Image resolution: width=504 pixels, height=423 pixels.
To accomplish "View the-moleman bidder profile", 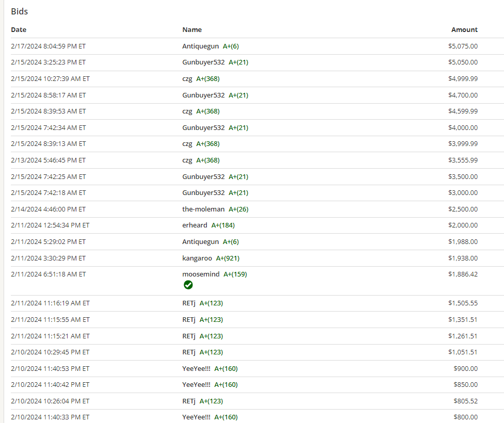I will (203, 209).
